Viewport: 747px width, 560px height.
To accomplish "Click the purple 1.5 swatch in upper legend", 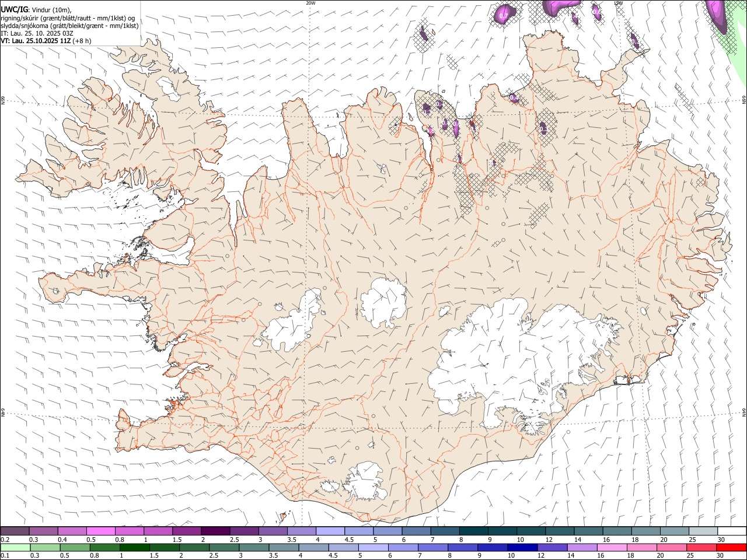I will (187, 531).
